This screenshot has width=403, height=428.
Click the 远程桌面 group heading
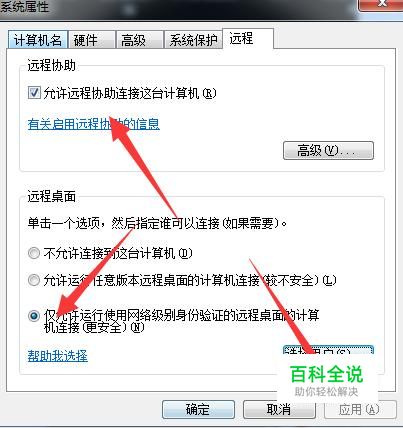(x=52, y=197)
